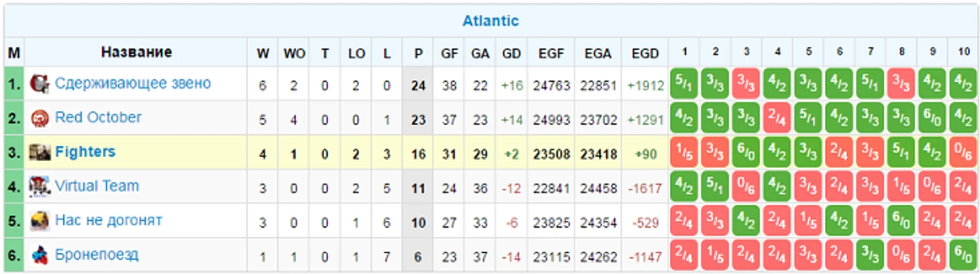This screenshot has height=274, width=980.
Task: Click the Red October team logo icon
Action: [40, 119]
